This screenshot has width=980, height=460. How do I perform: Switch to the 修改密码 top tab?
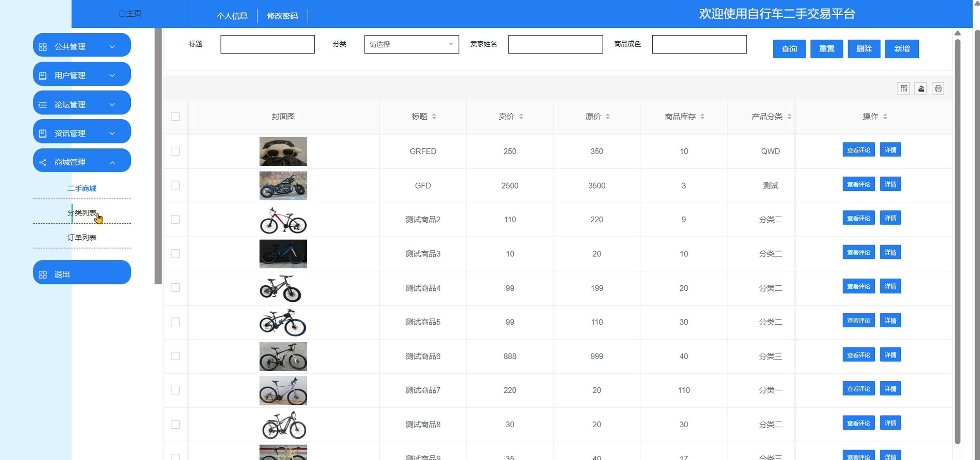[282, 16]
